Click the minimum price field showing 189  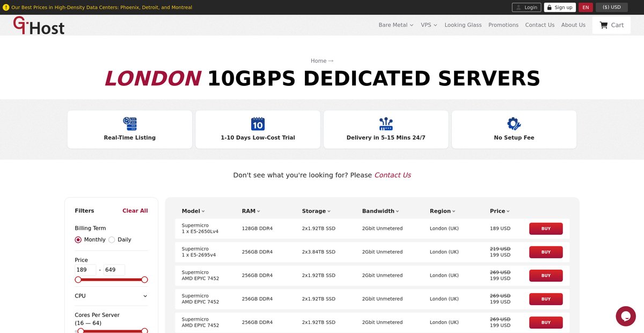(85, 270)
